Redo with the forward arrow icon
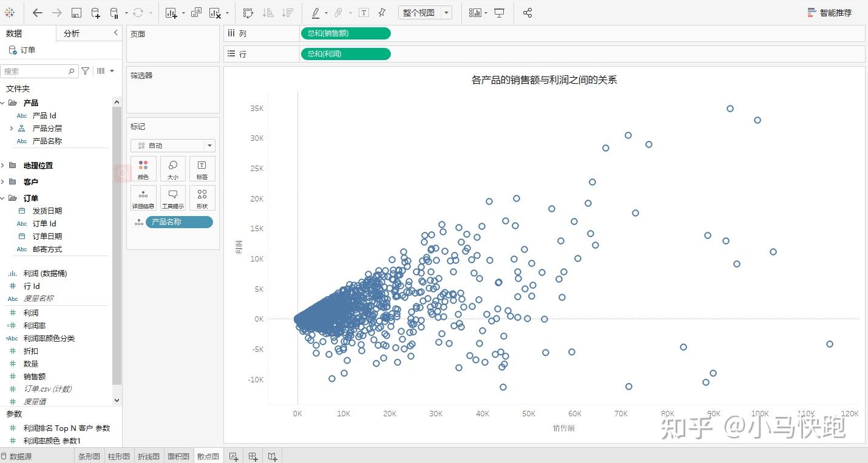The height and width of the screenshot is (463, 868). coord(57,13)
